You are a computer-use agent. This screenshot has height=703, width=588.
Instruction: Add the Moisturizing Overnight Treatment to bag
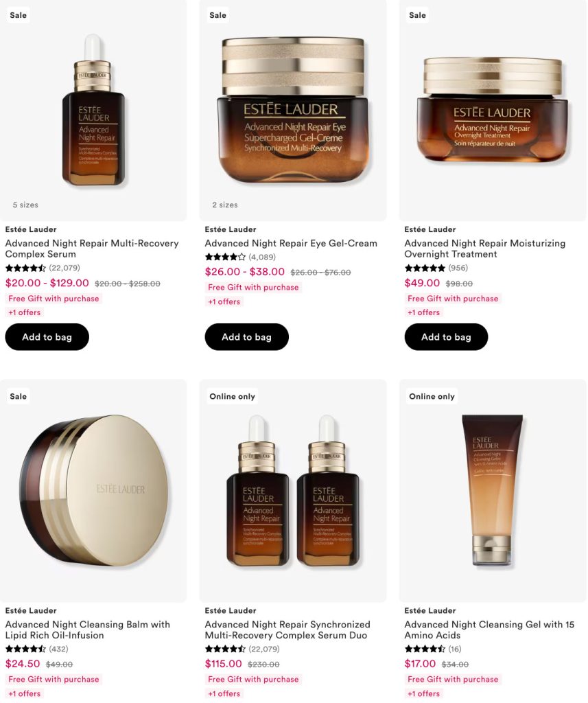[446, 336]
